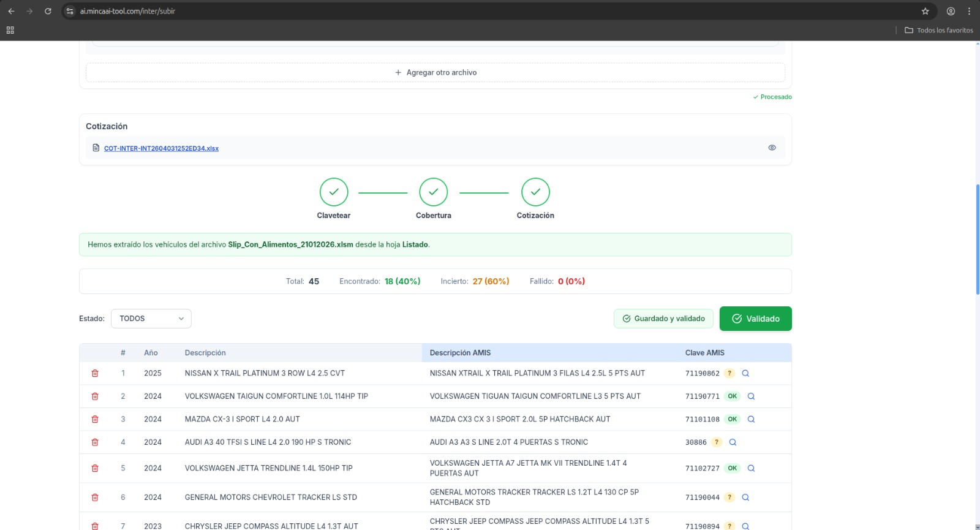Viewport: 980px width, 530px height.
Task: Click the Fallido 0 (0%) statistic
Action: (x=557, y=281)
